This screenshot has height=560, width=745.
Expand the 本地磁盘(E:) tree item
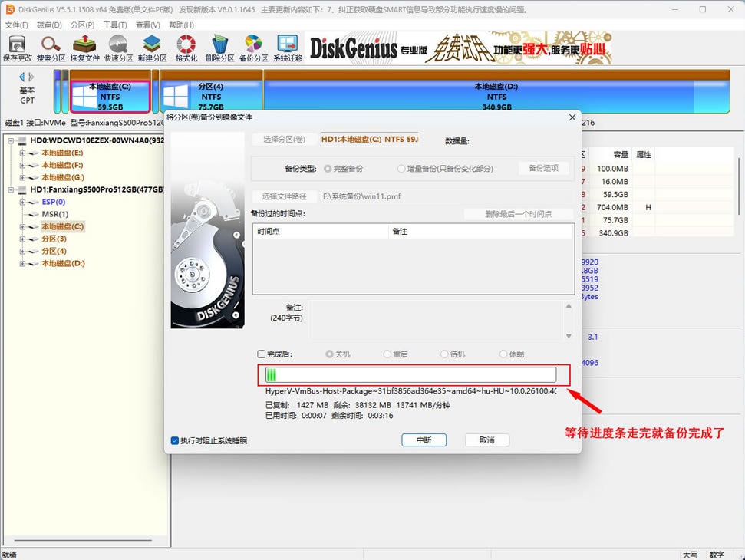pos(22,153)
